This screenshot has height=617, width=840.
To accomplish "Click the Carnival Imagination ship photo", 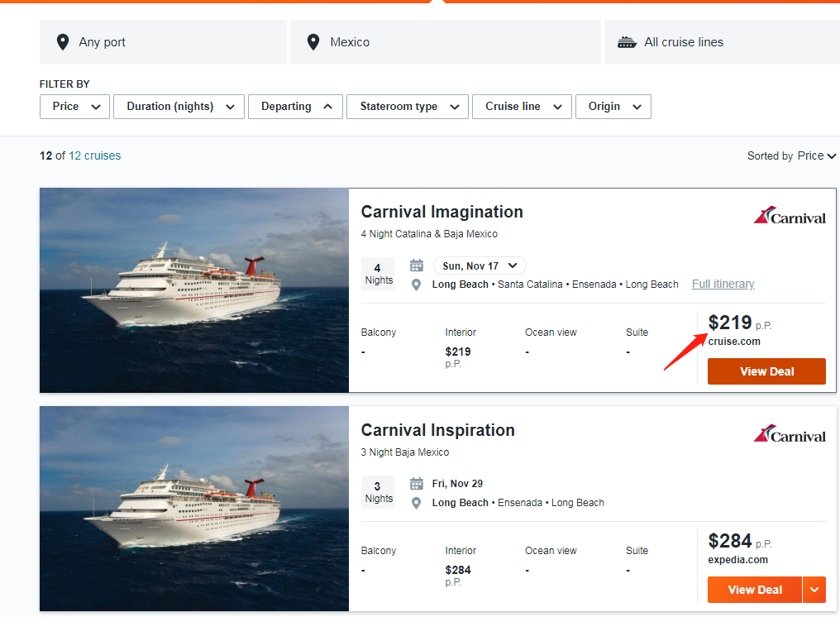I will tap(194, 290).
